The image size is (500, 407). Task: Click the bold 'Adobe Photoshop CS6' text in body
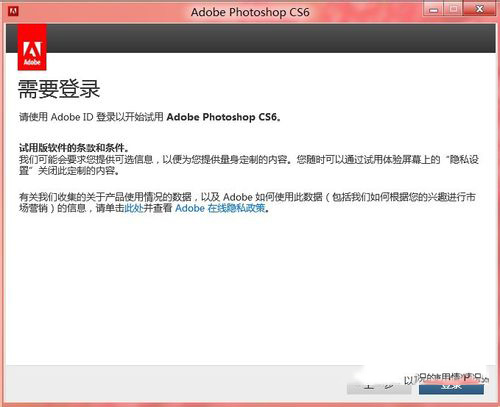(x=222, y=117)
